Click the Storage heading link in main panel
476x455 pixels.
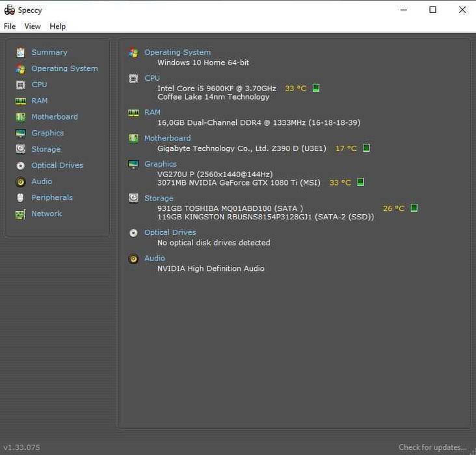point(159,199)
